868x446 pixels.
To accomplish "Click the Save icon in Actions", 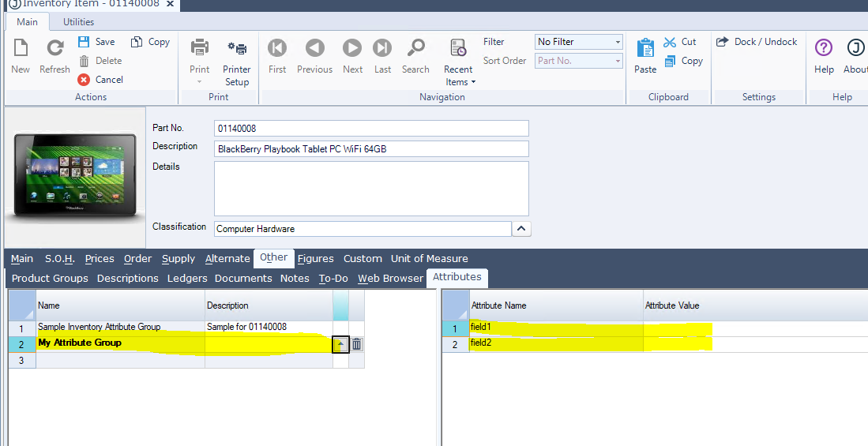I will point(85,42).
